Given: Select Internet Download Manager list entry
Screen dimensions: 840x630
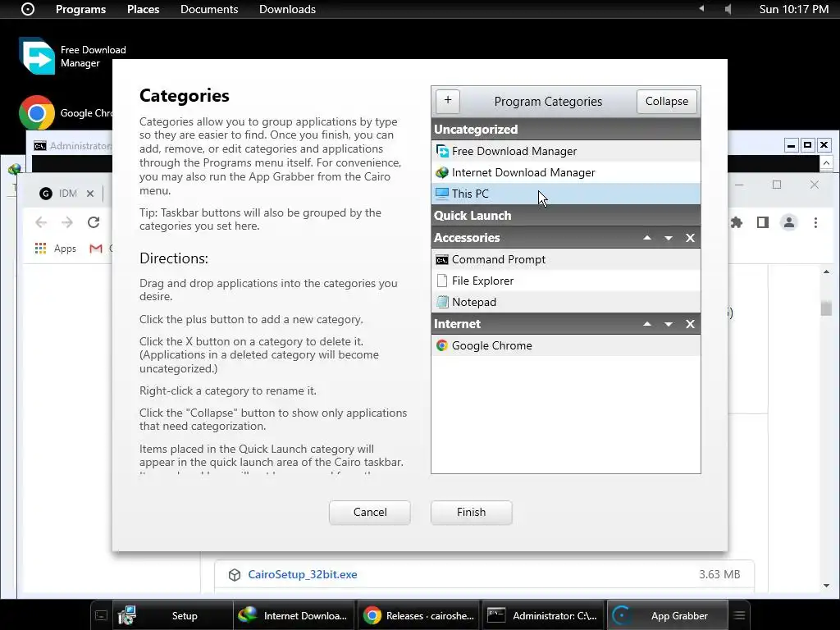Looking at the screenshot, I should (x=566, y=172).
